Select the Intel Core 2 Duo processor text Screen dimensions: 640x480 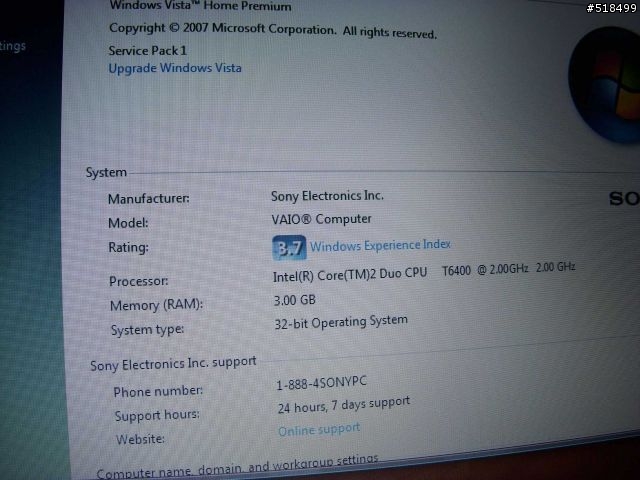(424, 273)
